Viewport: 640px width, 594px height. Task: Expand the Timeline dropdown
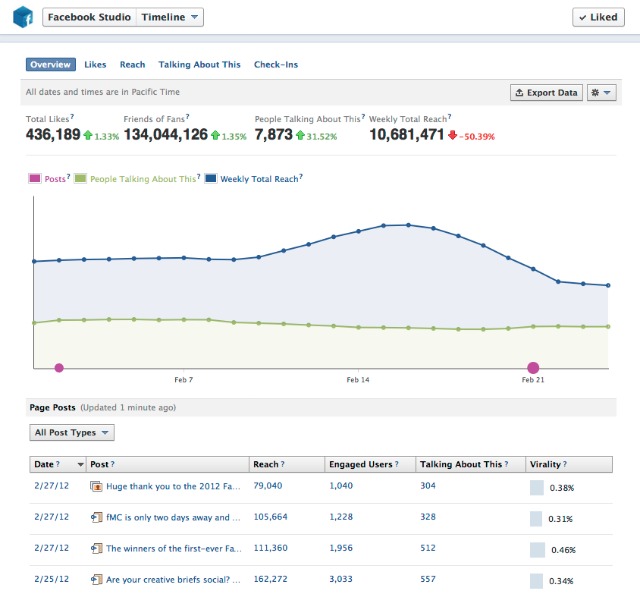click(x=170, y=17)
